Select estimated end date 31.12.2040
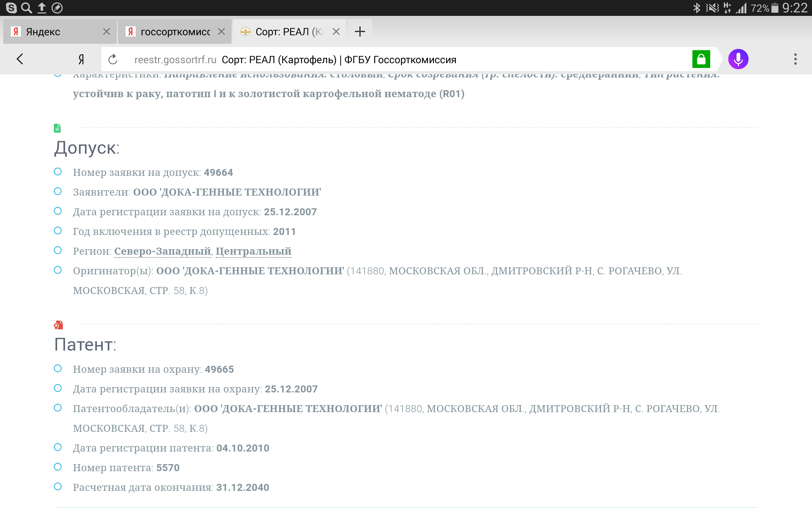Viewport: 812px width, 508px height. pyautogui.click(x=243, y=487)
